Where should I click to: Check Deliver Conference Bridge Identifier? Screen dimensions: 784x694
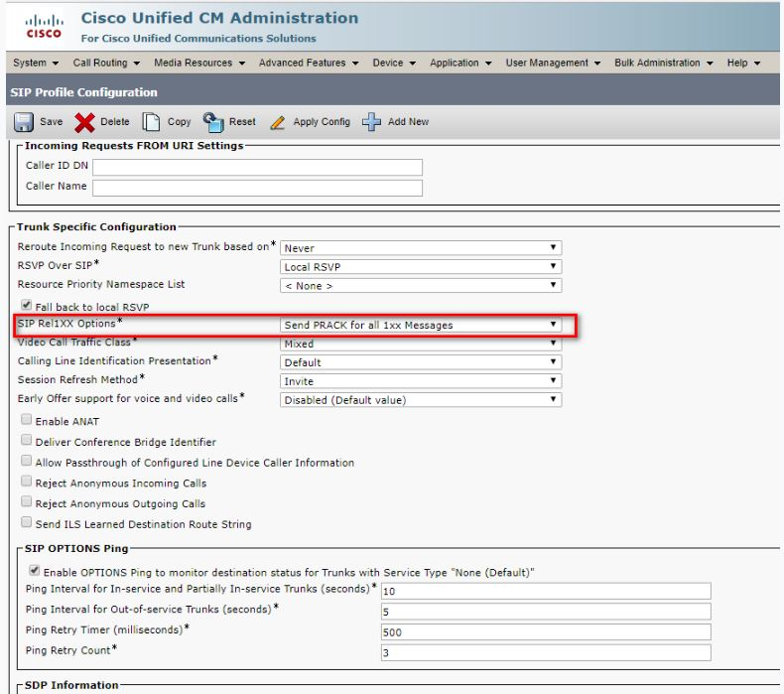26,443
